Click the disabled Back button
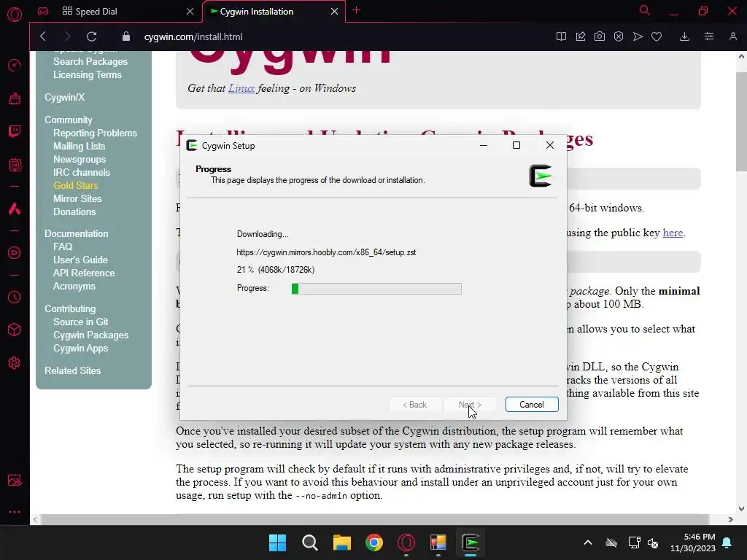 (414, 404)
